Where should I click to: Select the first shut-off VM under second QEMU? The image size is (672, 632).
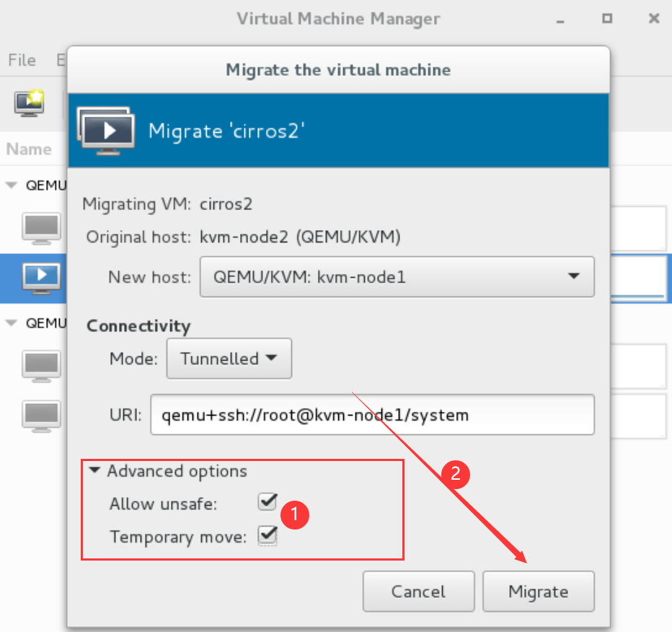pos(42,367)
